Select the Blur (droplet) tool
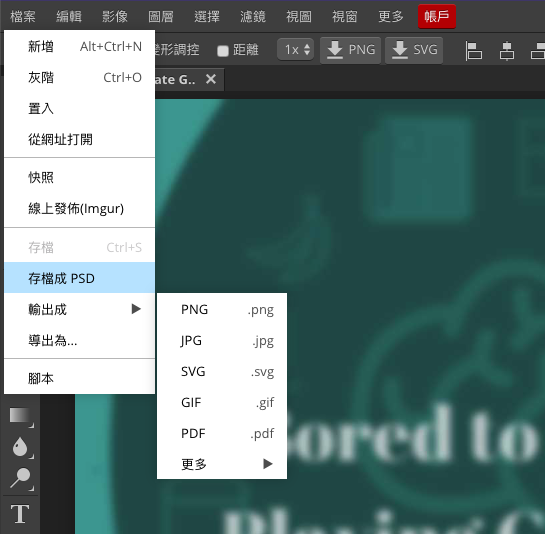 click(x=21, y=447)
